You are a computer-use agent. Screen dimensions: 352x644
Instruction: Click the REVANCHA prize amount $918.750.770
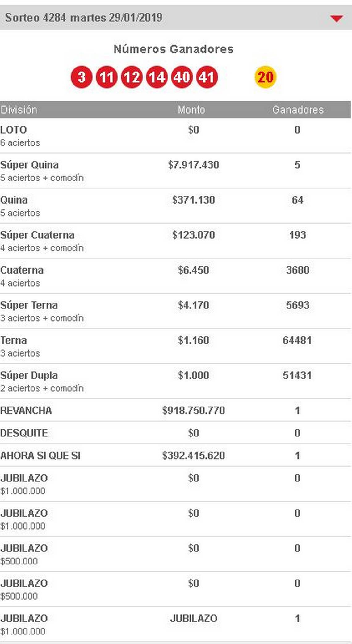point(193,410)
